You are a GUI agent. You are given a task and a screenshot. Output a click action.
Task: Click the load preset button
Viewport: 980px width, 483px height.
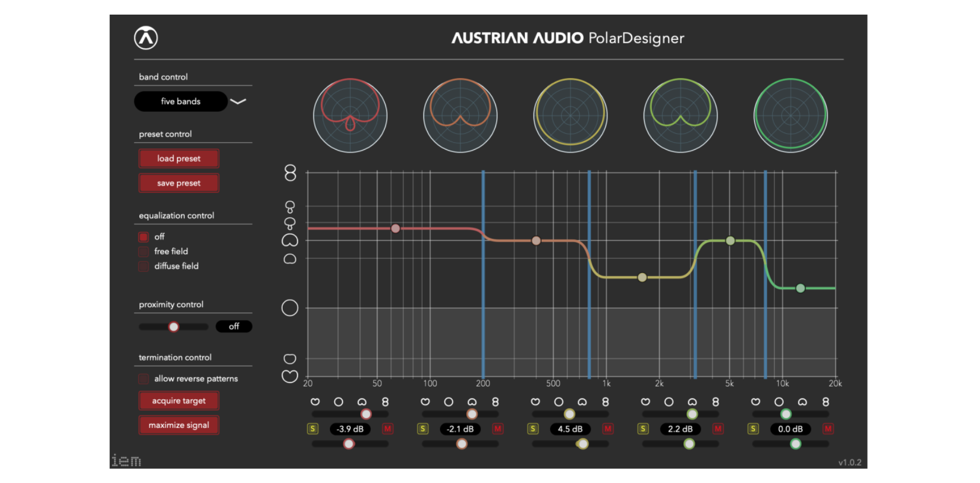[x=179, y=158]
